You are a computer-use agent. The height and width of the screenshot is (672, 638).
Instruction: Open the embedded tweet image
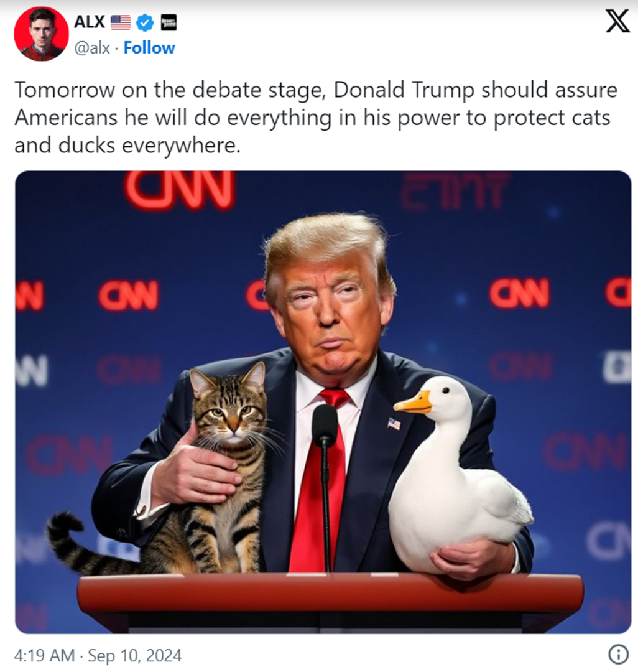(323, 402)
